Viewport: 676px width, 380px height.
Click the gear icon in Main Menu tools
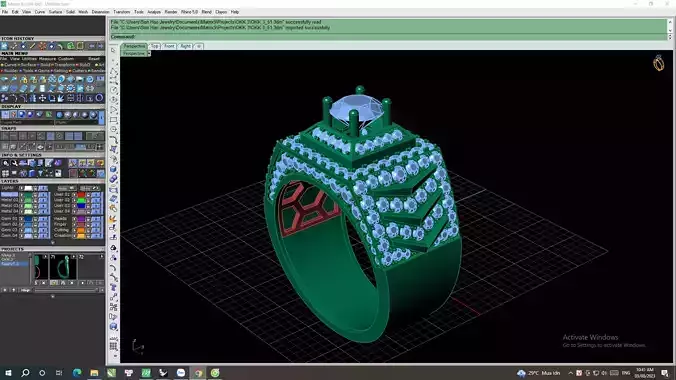pyautogui.click(x=71, y=88)
